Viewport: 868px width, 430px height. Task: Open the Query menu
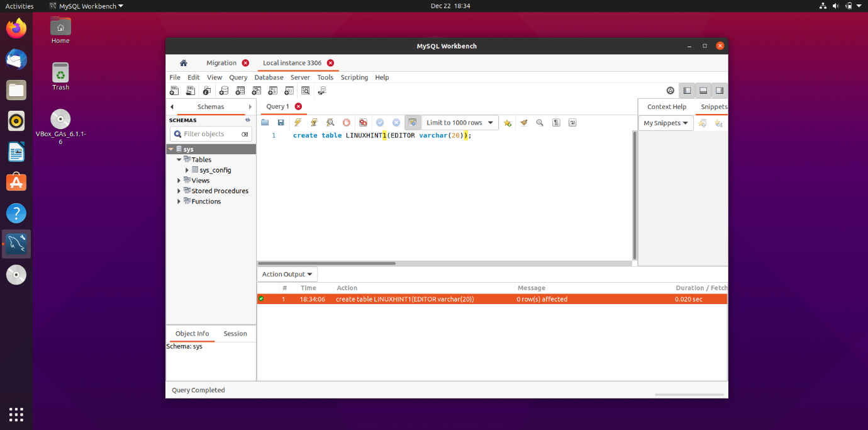click(x=238, y=77)
